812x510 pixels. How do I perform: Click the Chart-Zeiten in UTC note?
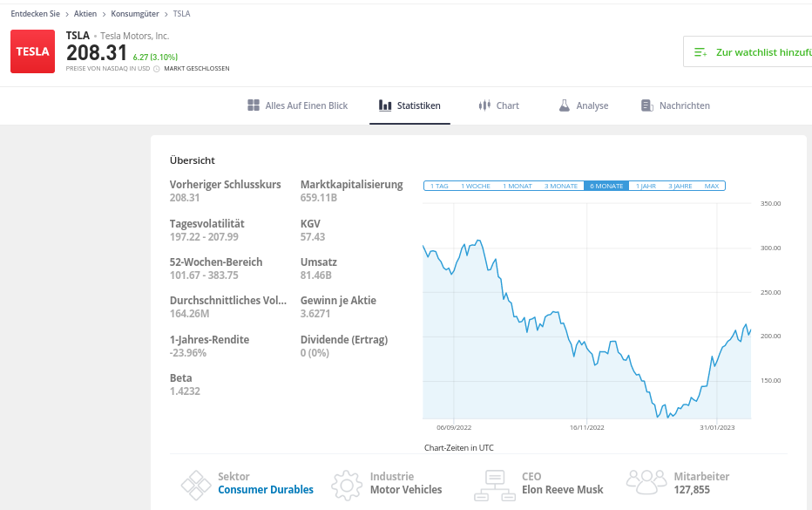point(459,448)
